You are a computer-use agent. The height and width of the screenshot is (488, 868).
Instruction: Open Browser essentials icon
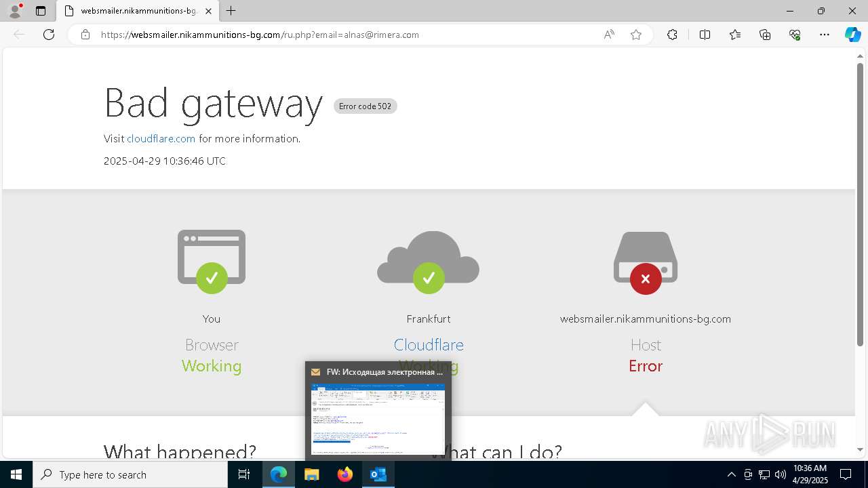[795, 35]
